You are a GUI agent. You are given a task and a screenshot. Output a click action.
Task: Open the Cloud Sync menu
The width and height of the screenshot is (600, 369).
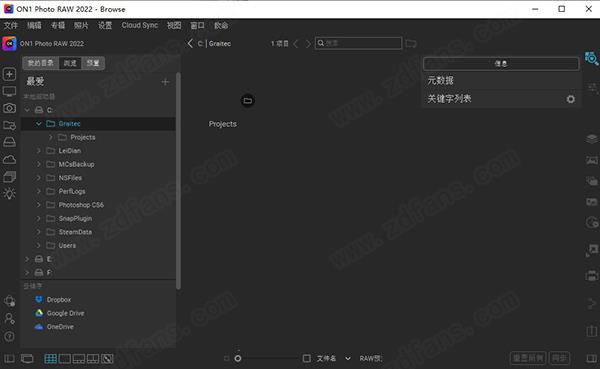pyautogui.click(x=140, y=25)
